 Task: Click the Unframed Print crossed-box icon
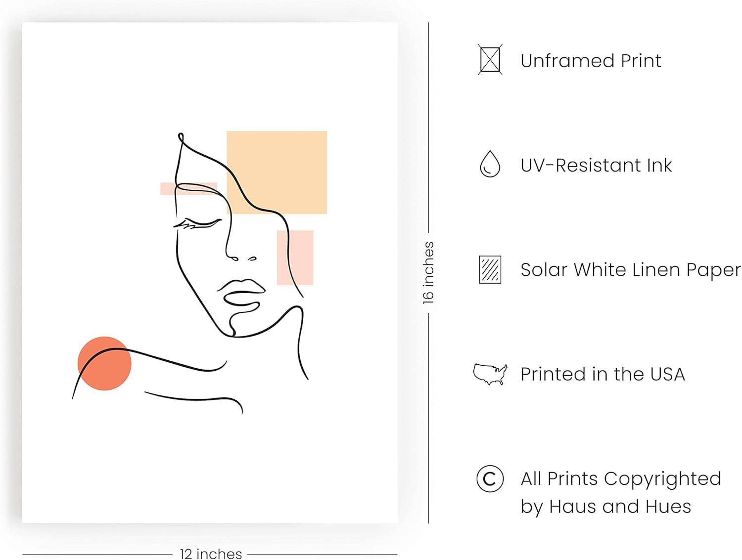[x=490, y=60]
